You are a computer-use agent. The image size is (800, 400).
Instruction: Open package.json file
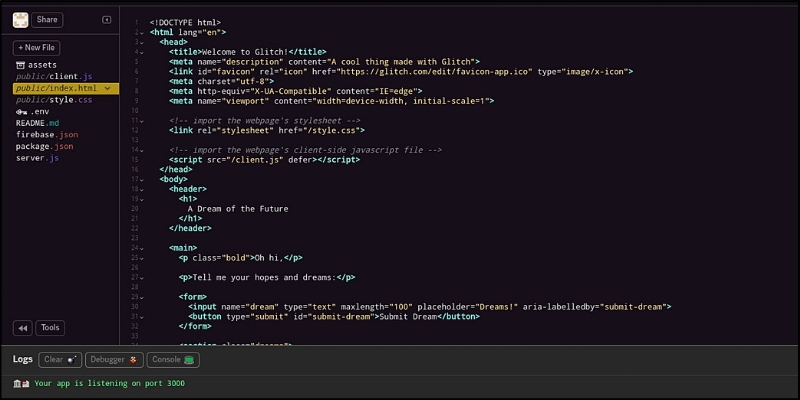pos(44,147)
